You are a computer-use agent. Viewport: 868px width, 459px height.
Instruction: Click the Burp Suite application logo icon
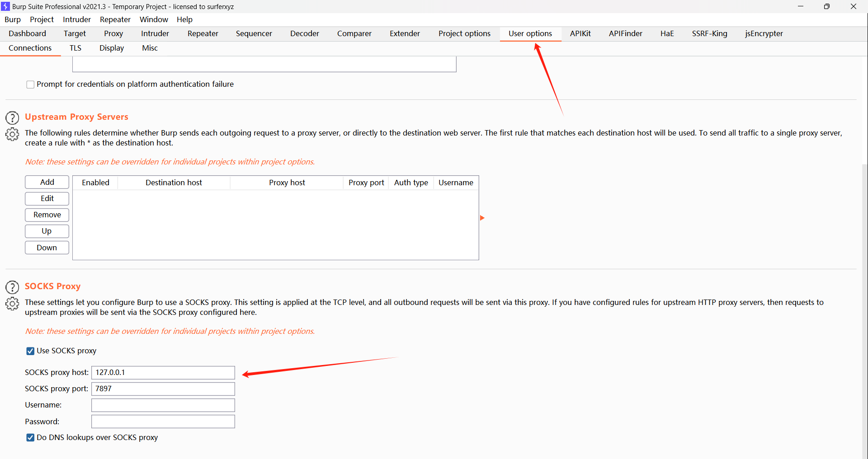pyautogui.click(x=6, y=6)
